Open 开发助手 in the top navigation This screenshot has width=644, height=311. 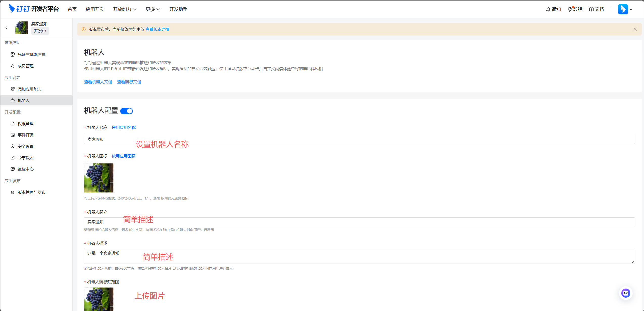[178, 9]
